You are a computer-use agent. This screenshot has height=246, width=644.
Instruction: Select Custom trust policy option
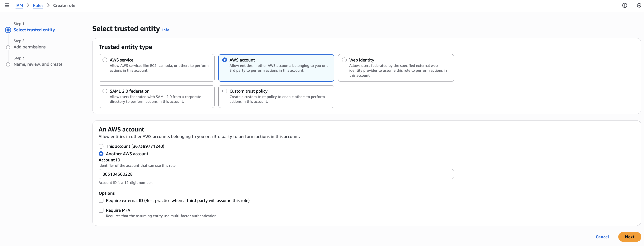225,91
